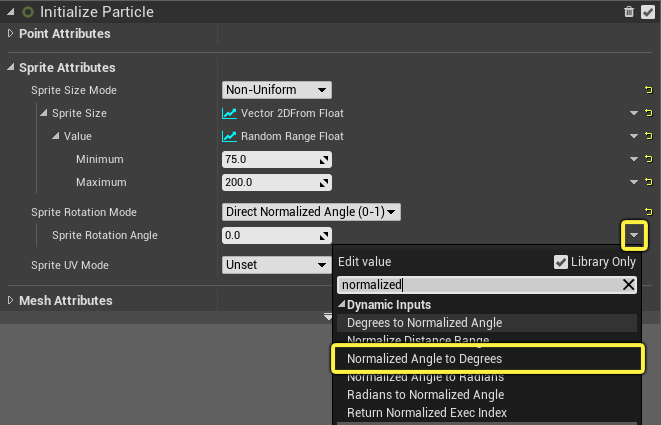This screenshot has height=425, width=661.
Task: Open the Sprite Rotation Mode dropdown
Action: (x=311, y=212)
